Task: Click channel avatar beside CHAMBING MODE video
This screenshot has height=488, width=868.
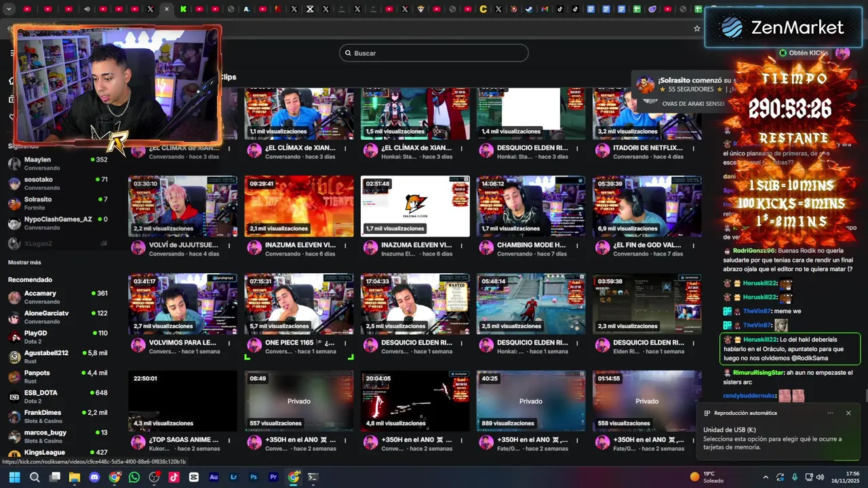Action: point(486,249)
